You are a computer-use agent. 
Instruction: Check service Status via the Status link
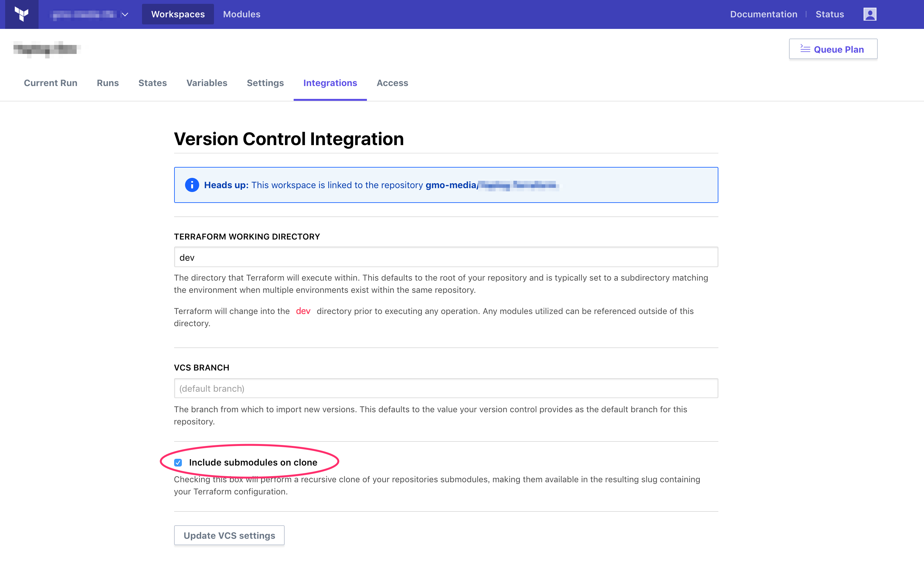coord(830,14)
